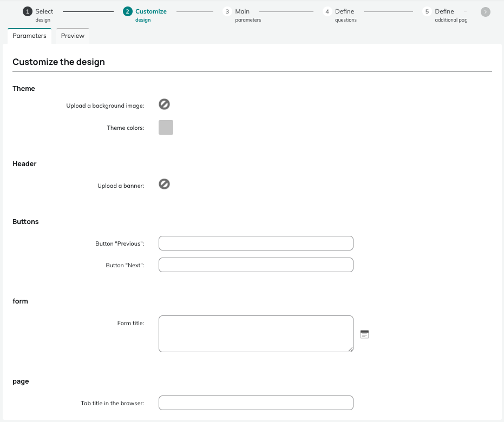Click the 'Tab title in the browser:' label
504x422 pixels.
[x=112, y=403]
